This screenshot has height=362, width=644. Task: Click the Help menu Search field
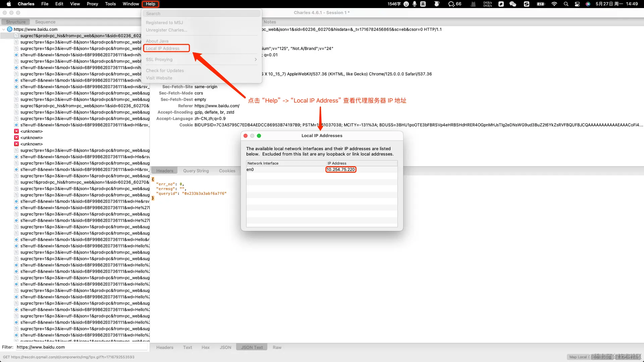(x=202, y=13)
